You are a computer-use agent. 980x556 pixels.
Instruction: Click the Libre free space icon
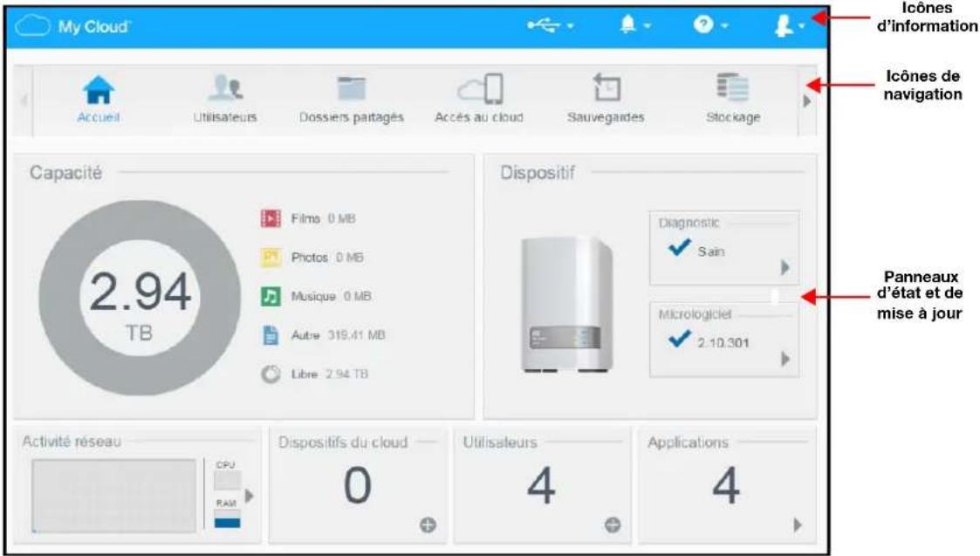click(x=271, y=374)
